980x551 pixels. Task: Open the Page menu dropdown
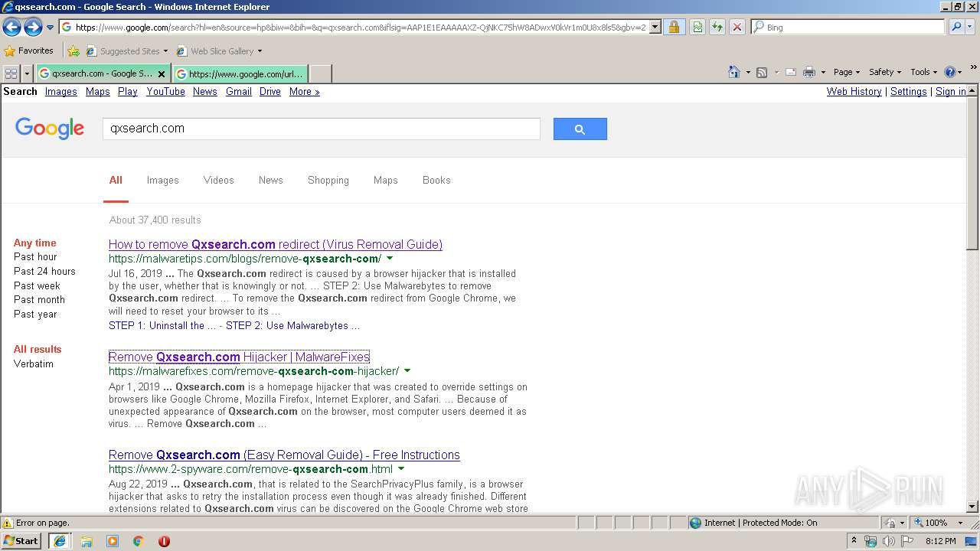(846, 72)
